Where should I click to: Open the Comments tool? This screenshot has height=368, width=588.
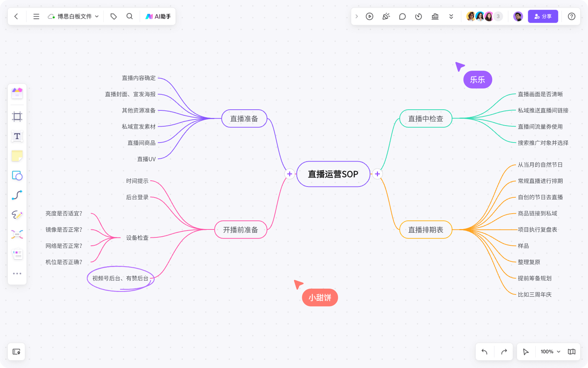click(402, 16)
